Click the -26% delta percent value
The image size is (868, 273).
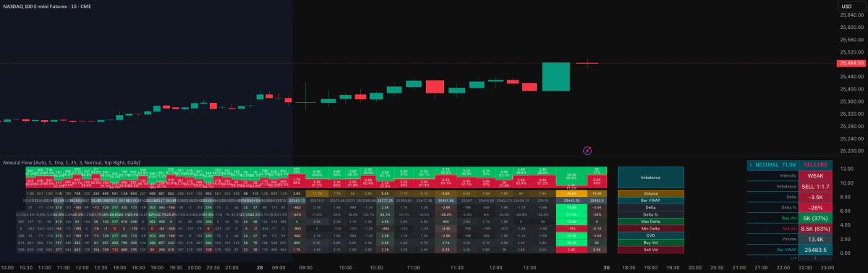click(x=816, y=207)
